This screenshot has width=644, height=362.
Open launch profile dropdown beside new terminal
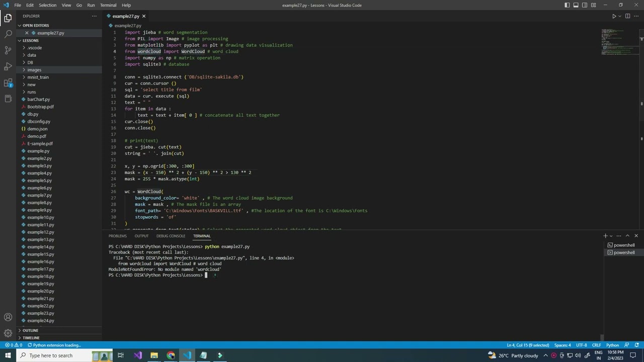click(x=611, y=236)
